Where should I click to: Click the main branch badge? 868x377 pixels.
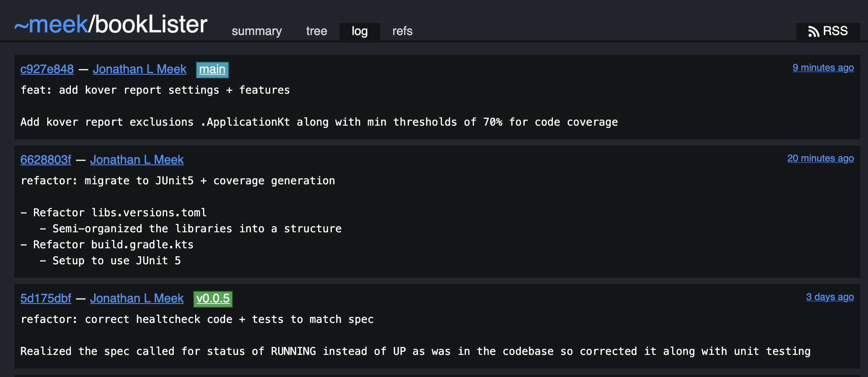[212, 70]
